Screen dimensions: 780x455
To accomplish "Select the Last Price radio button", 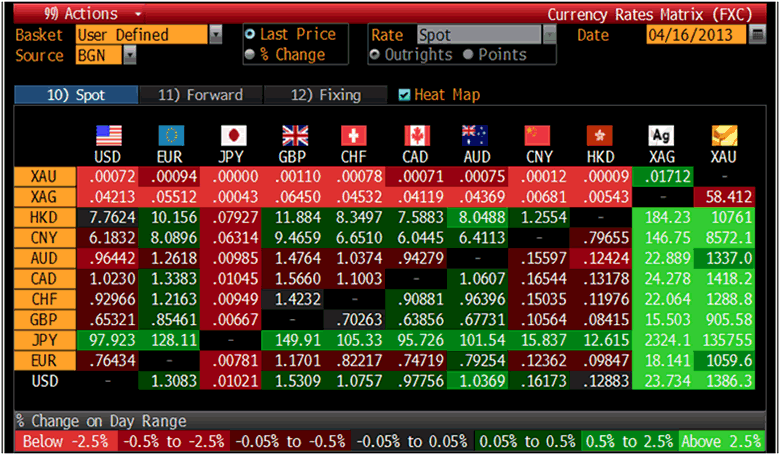I will 250,35.
